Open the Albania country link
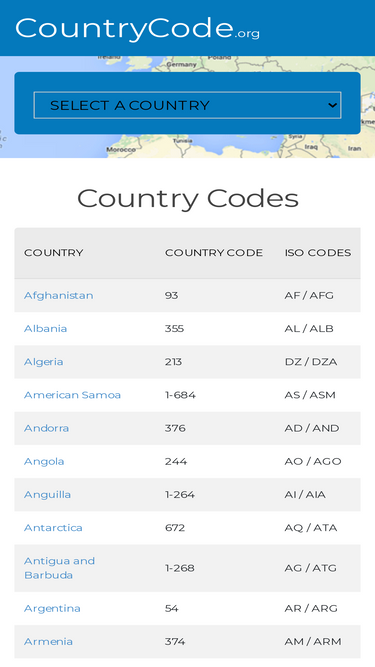This screenshot has width=375, height=667. tap(45, 328)
